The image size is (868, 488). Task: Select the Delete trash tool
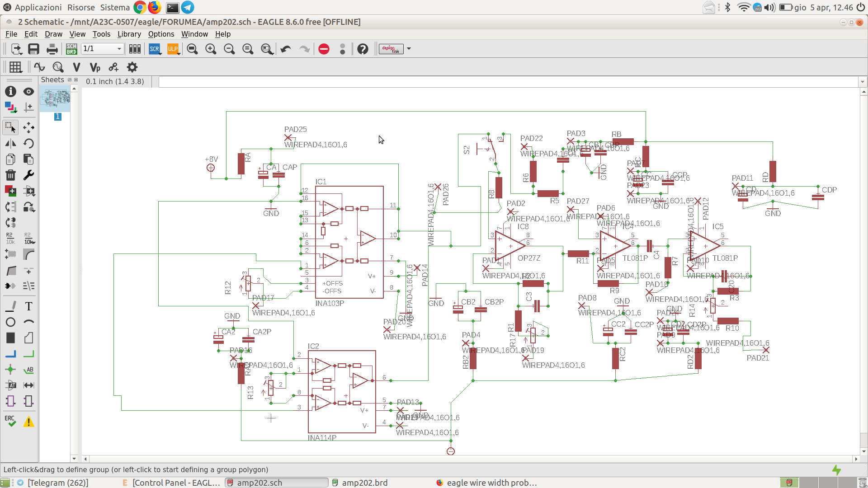(x=10, y=175)
